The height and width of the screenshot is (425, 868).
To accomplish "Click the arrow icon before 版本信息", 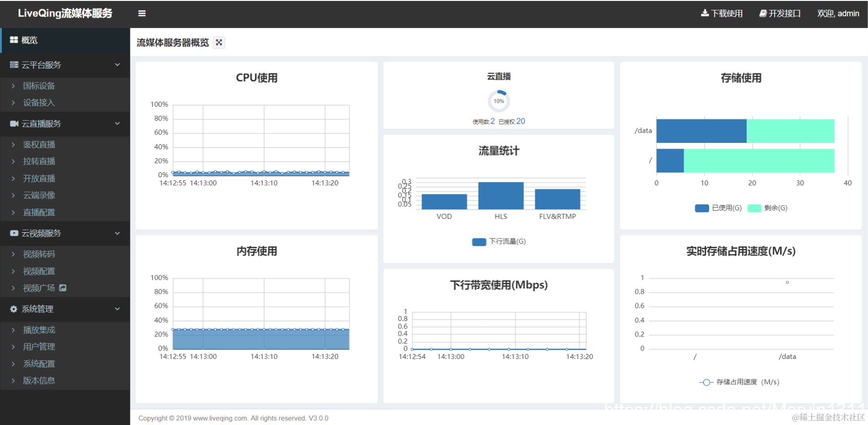I will pos(13,381).
